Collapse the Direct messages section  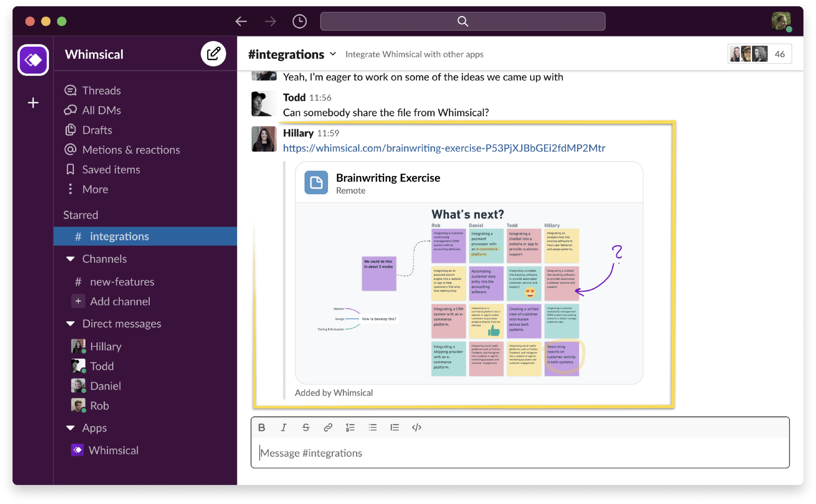point(70,324)
